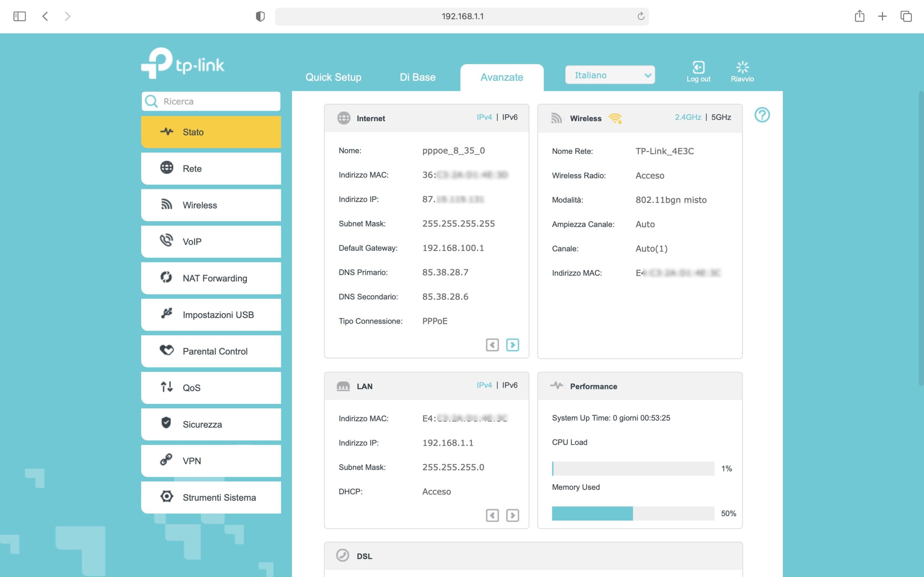This screenshot has height=577, width=924.
Task: Open Safari tab overview icon
Action: pyautogui.click(x=906, y=16)
